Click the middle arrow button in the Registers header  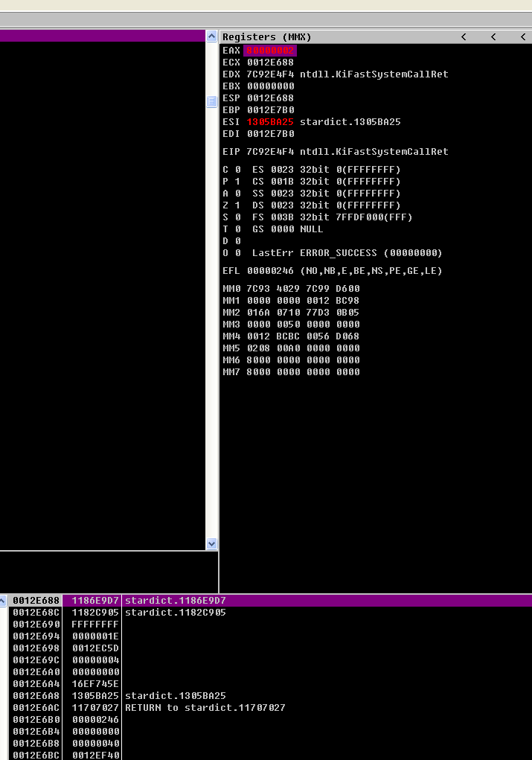point(493,36)
